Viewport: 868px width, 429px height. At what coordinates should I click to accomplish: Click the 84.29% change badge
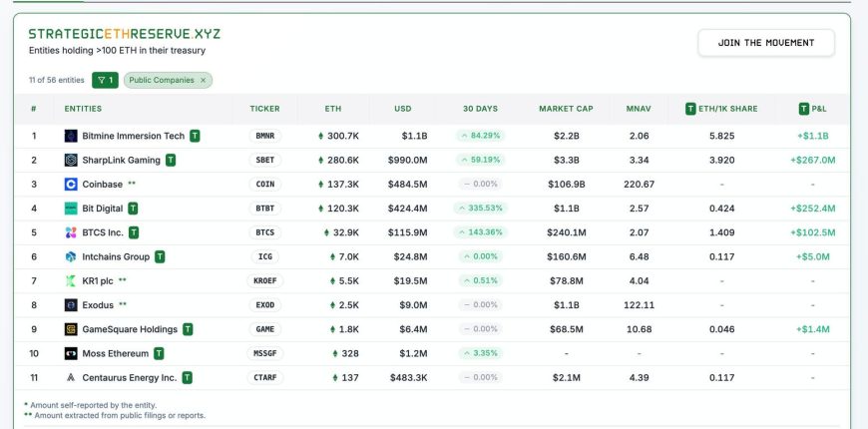tap(480, 136)
